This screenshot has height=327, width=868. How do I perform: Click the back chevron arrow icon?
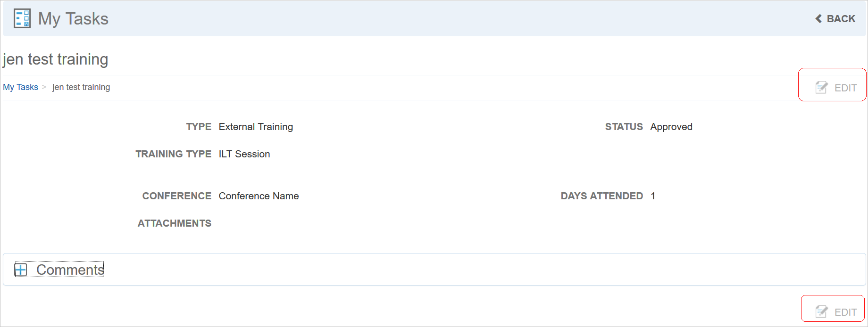[818, 19]
